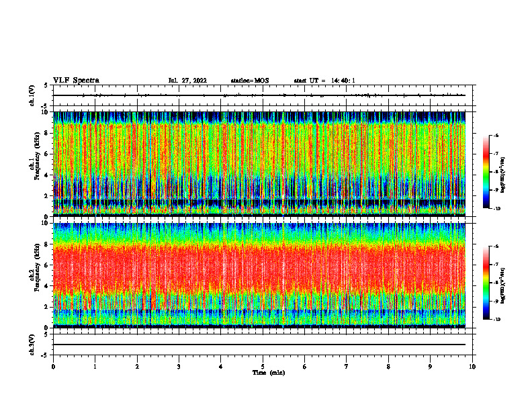The width and height of the screenshot is (532, 411).
Task: Click the -10 tick on ch.2 color bar
Action: (497, 320)
